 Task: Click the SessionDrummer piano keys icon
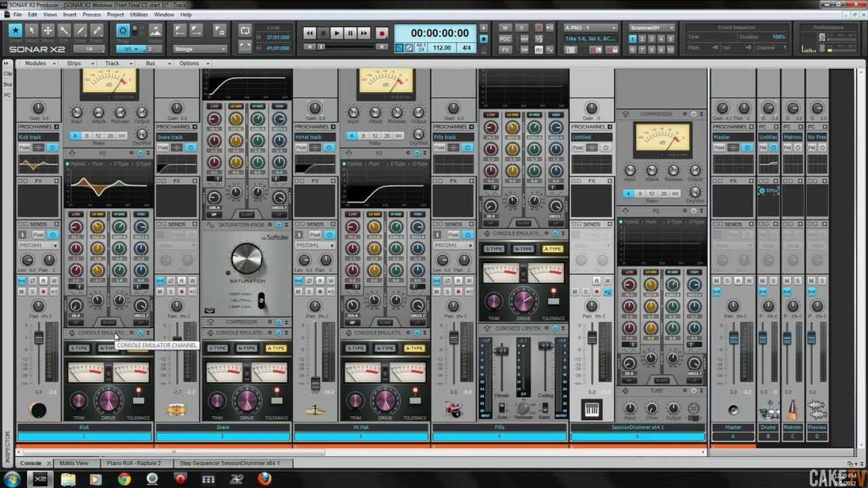(592, 410)
